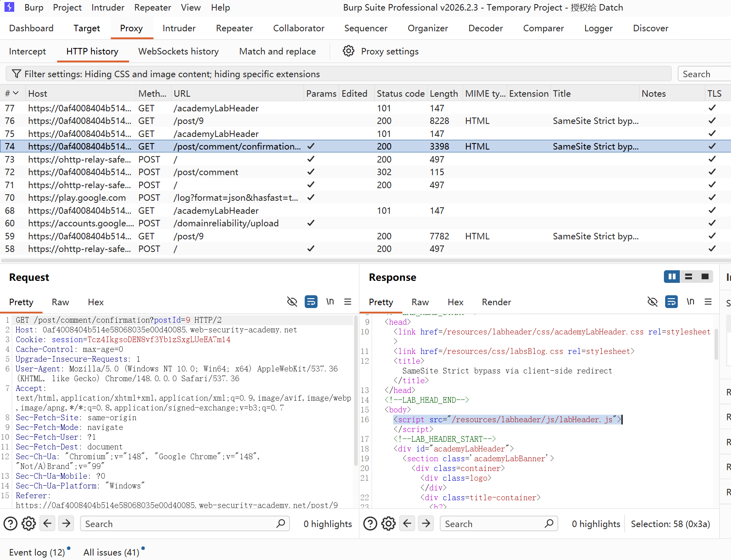This screenshot has height=560, width=731.
Task: Open the Burp menu
Action: coord(34,7)
